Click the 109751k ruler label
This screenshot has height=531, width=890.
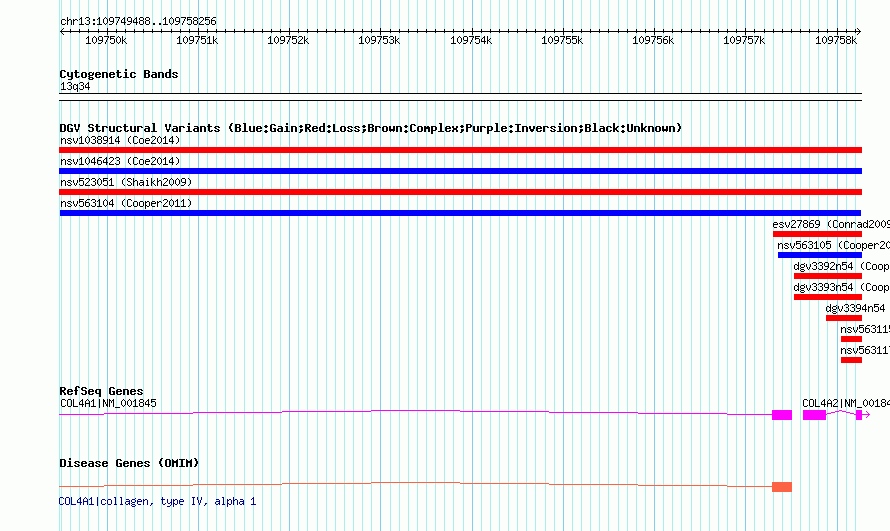(197, 40)
